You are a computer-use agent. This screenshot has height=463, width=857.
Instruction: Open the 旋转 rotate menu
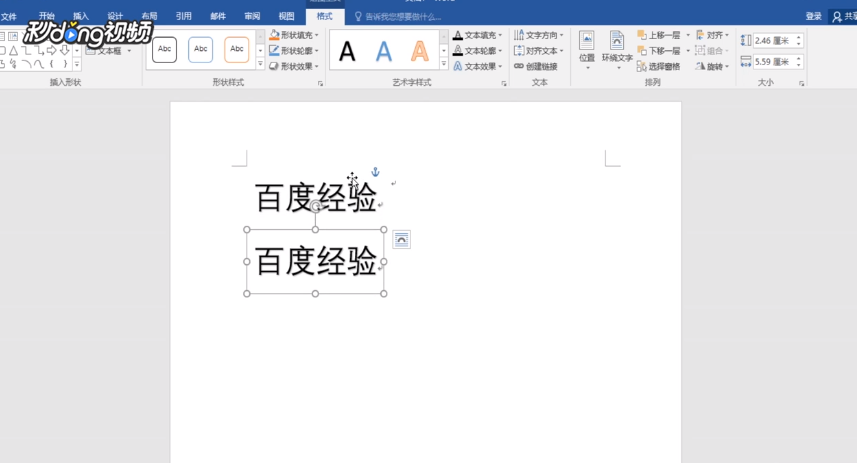[x=712, y=66]
